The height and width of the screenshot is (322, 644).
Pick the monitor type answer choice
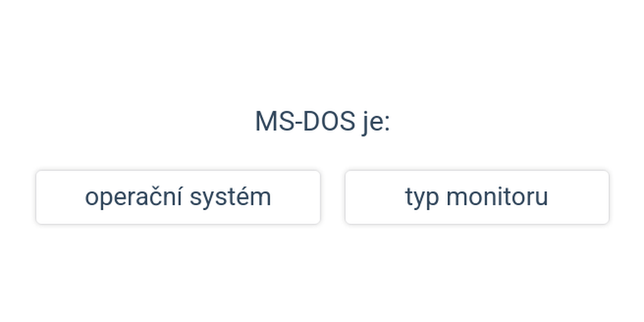[477, 197]
